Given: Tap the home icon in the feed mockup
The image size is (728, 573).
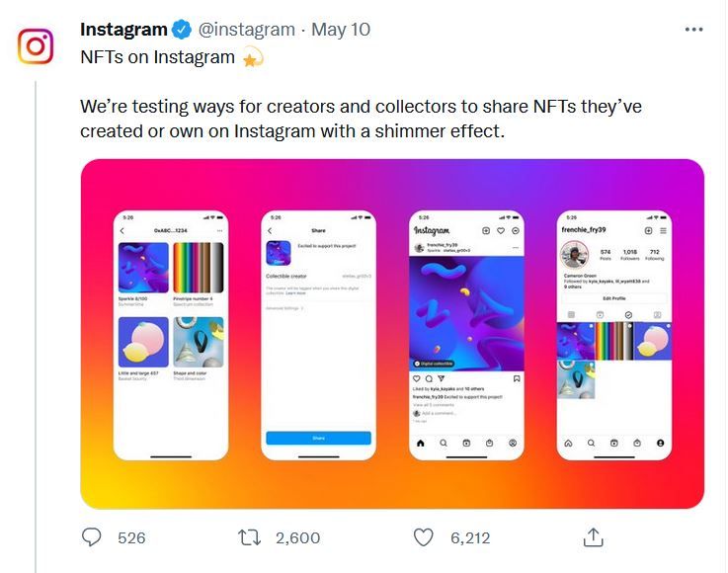Looking at the screenshot, I should (420, 444).
